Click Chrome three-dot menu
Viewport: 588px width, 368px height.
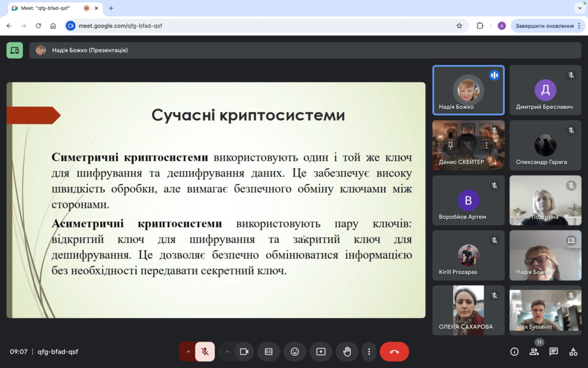[x=579, y=26]
